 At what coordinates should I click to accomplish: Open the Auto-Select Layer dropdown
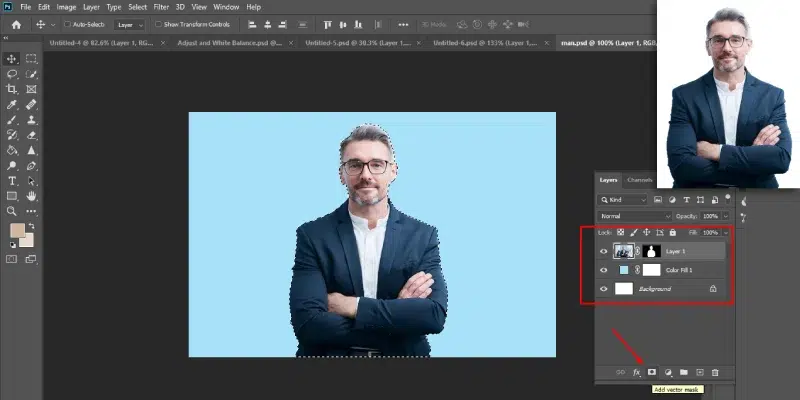(x=130, y=24)
